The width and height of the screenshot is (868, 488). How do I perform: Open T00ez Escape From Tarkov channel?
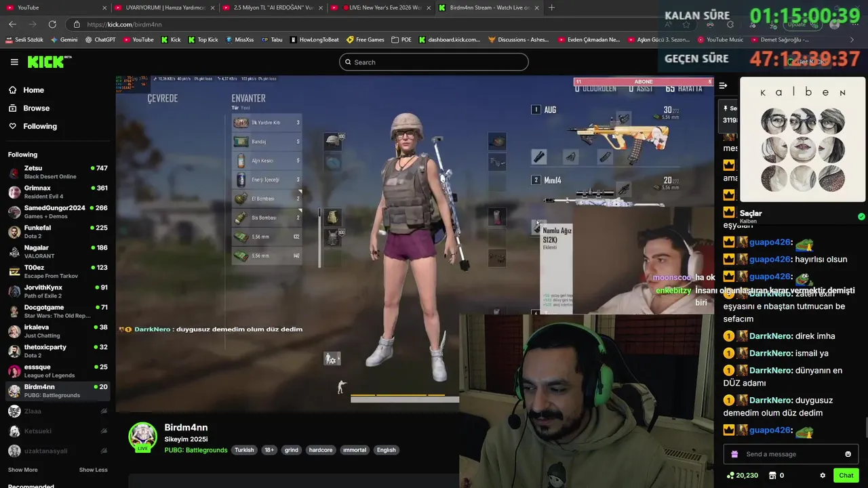58,271
